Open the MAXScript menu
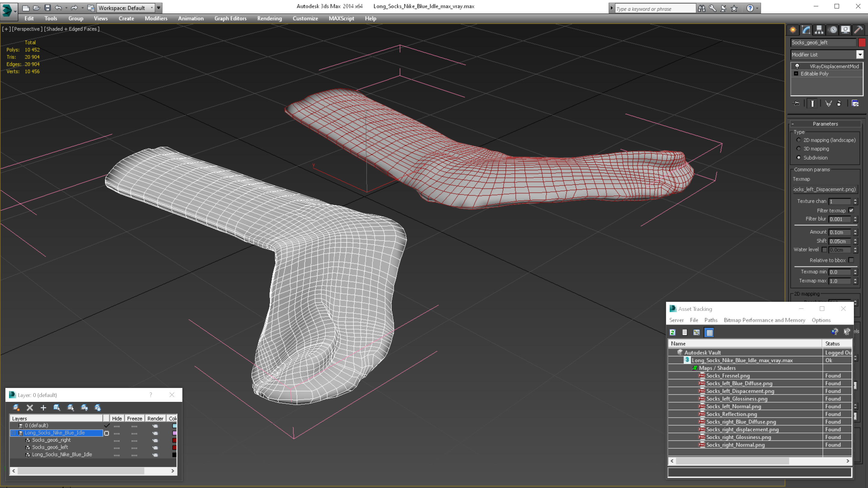The width and height of the screenshot is (868, 488). (341, 18)
